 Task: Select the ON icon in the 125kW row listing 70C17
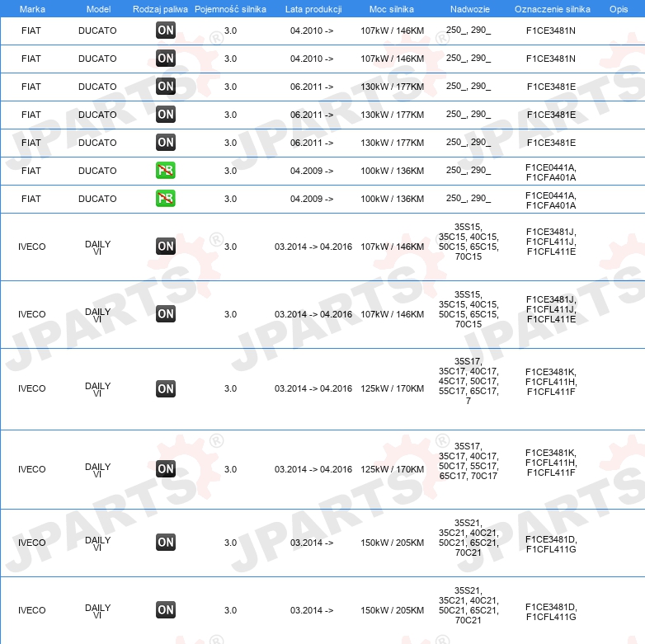[x=165, y=469]
